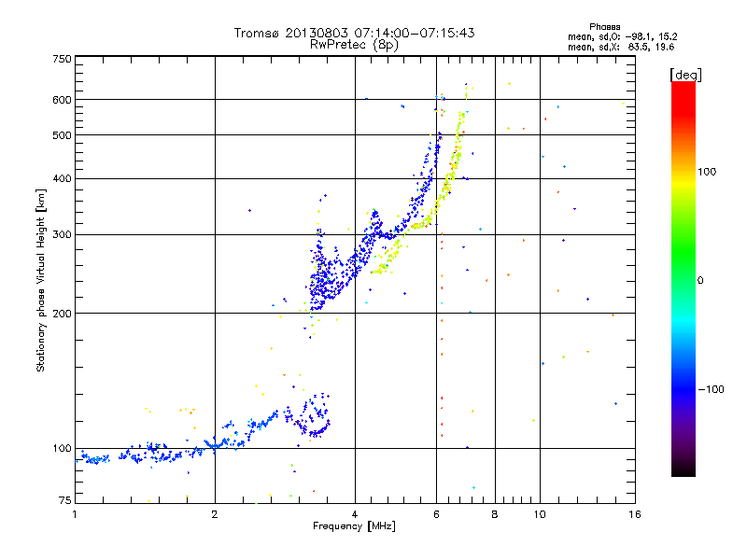Click the x-axis label '1'
747x560 pixels.
click(x=75, y=514)
